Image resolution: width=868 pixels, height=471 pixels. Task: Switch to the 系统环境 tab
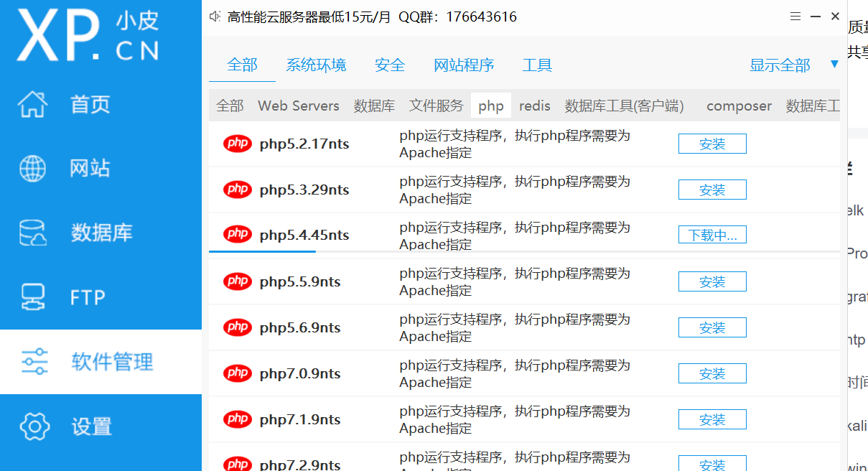point(316,65)
